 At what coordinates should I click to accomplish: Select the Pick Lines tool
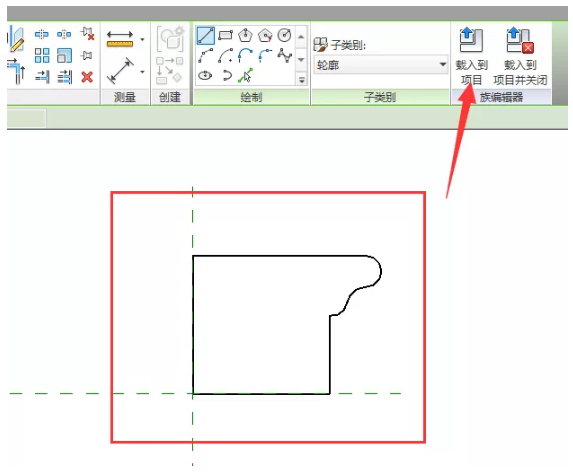coord(245,76)
